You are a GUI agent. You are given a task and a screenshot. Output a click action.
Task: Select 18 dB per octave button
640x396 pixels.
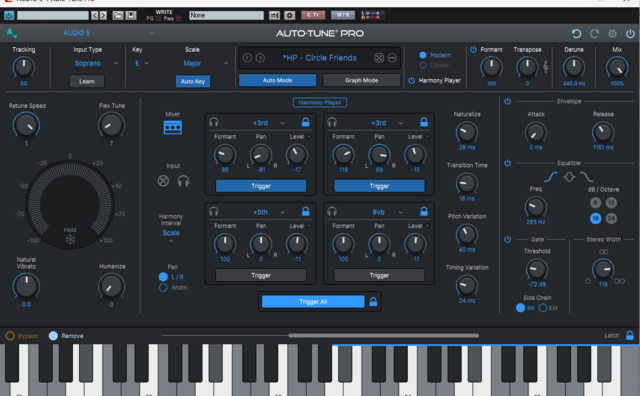pos(596,218)
